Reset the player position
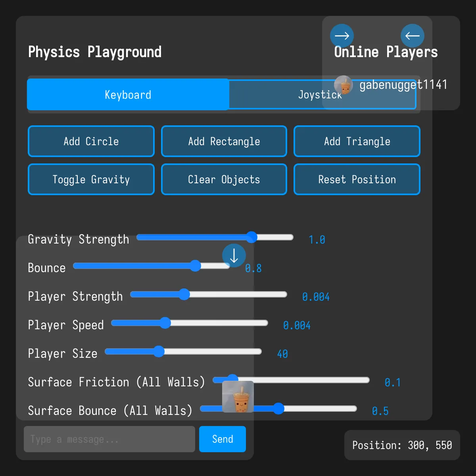Image resolution: width=476 pixels, height=476 pixels. pyautogui.click(x=357, y=179)
